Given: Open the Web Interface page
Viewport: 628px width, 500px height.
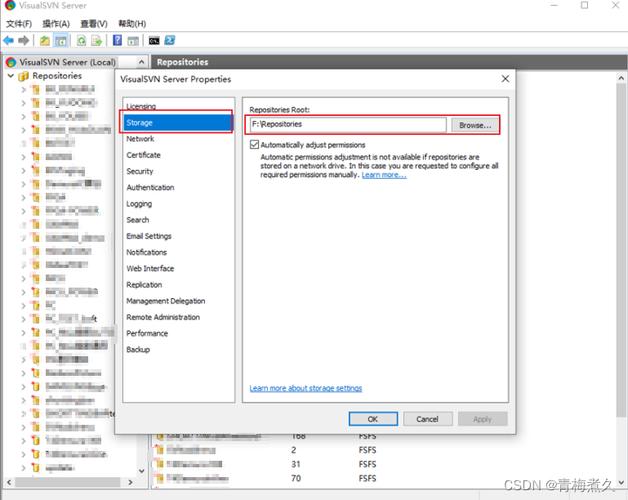Looking at the screenshot, I should [150, 268].
